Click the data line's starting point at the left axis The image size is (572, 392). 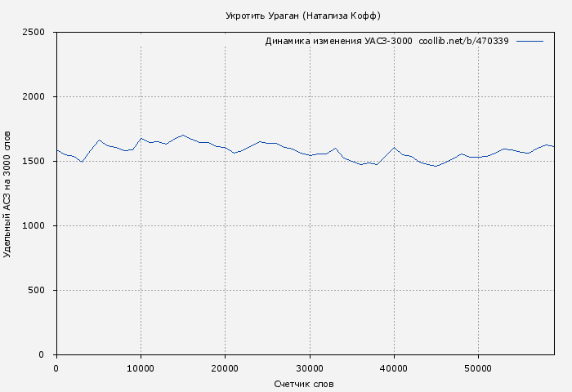56,150
